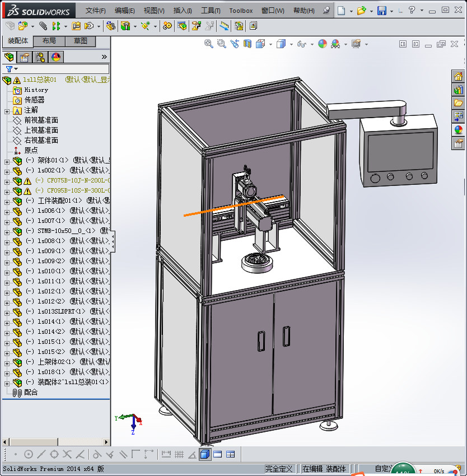
Task: Expand the 工件装配01<1> node
Action: (7, 203)
